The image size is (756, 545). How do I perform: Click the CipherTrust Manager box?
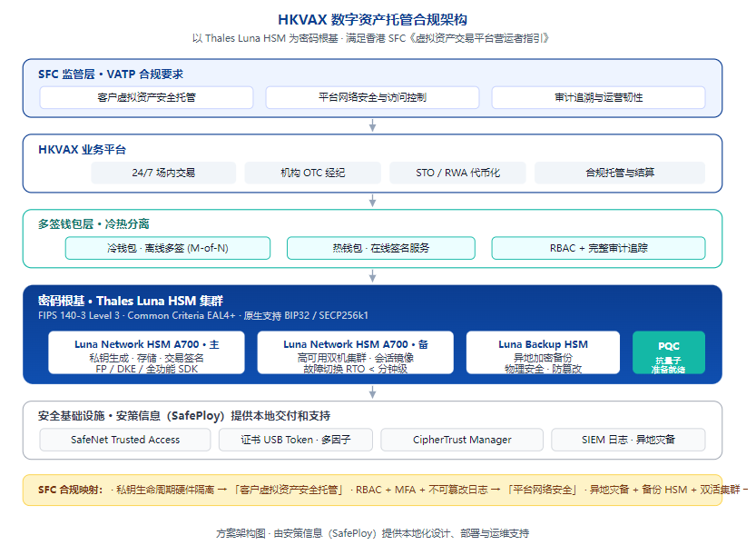click(x=462, y=440)
